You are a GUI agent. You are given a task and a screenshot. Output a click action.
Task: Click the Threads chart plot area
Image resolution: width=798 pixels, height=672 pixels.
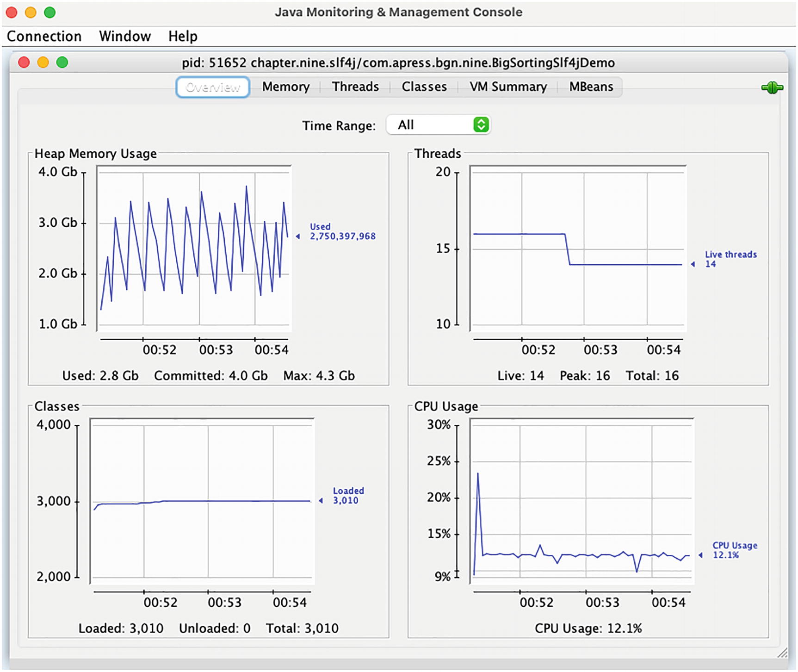point(578,249)
